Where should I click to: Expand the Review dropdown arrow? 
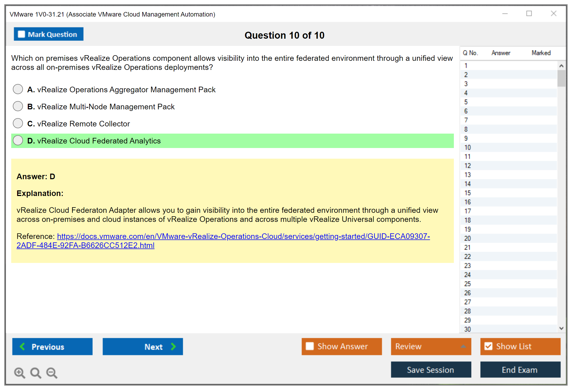pyautogui.click(x=463, y=346)
